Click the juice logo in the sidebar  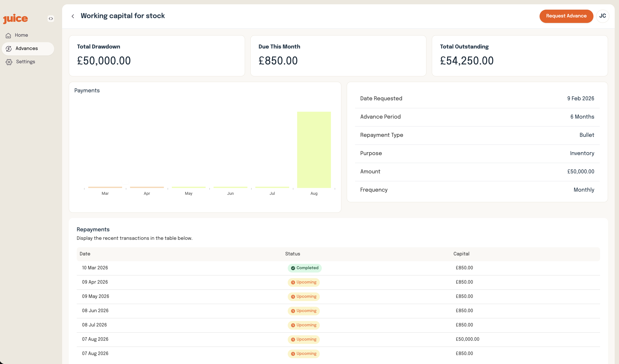(x=15, y=18)
